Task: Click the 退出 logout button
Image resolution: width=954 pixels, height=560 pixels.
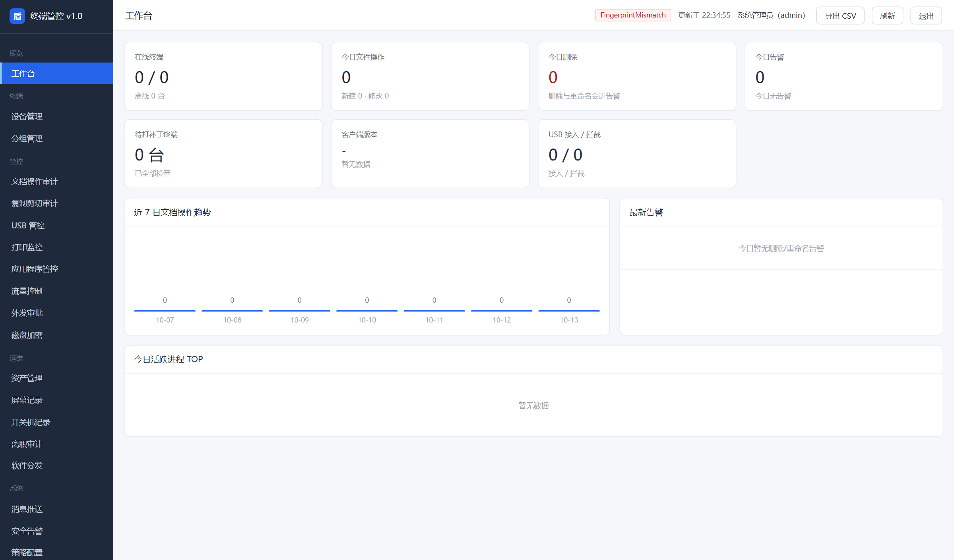Action: pos(926,15)
